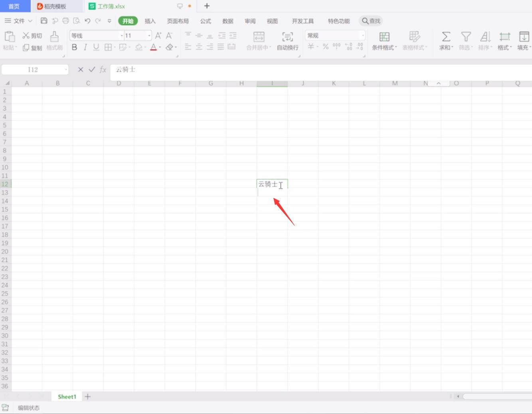The width and height of the screenshot is (532, 414).
Task: Toggle underline formatting
Action: pos(96,47)
